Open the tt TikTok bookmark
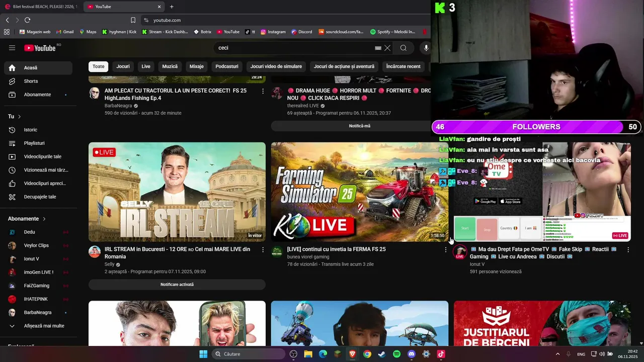 click(250, 32)
